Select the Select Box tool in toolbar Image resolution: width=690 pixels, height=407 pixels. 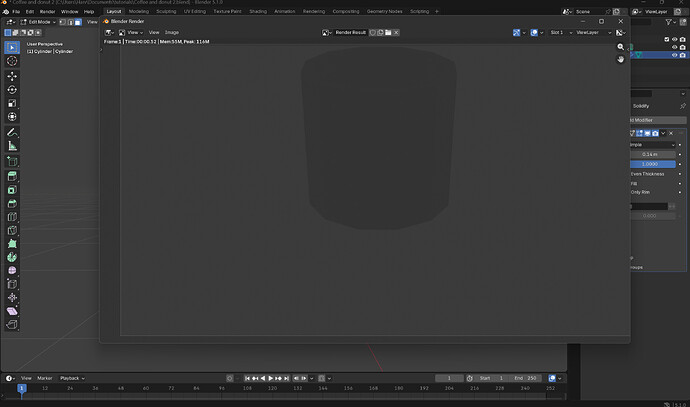pos(12,48)
